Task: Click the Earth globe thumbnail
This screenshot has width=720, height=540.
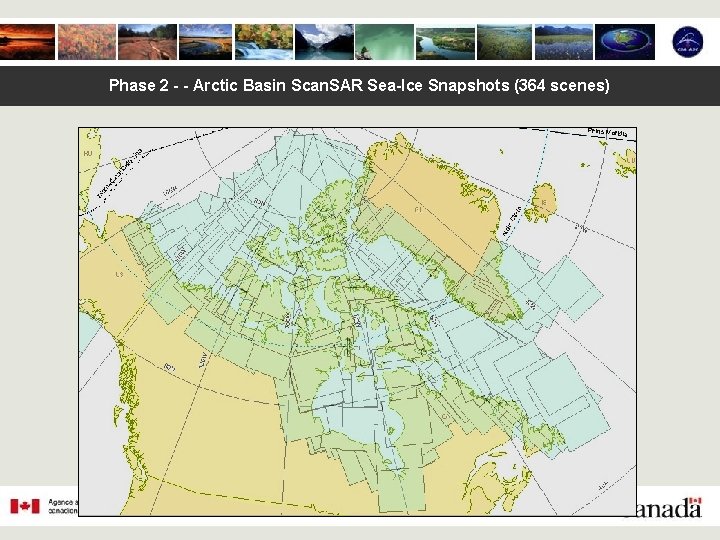Action: tap(625, 42)
